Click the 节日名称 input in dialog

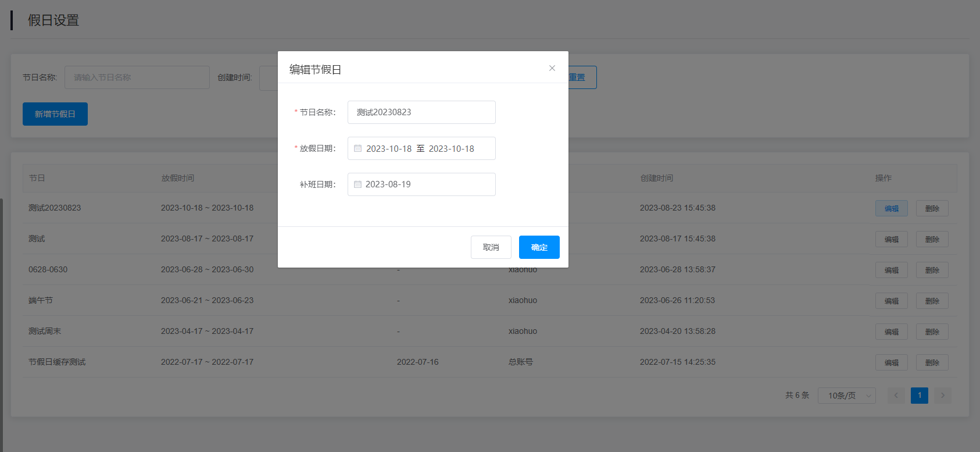click(421, 112)
